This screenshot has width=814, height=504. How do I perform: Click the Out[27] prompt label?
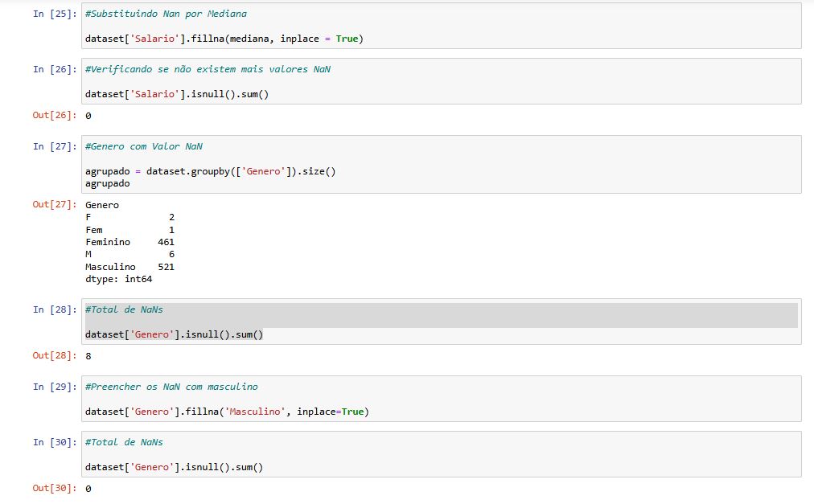pos(55,204)
